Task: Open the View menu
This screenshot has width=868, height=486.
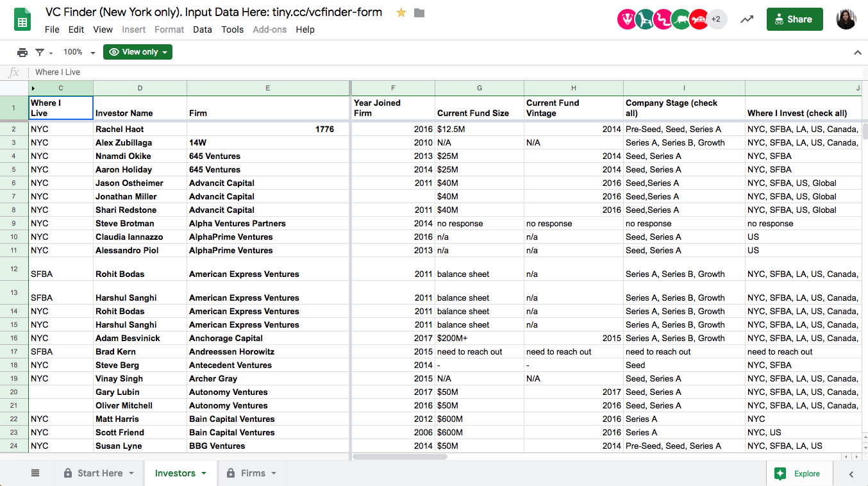Action: (103, 29)
